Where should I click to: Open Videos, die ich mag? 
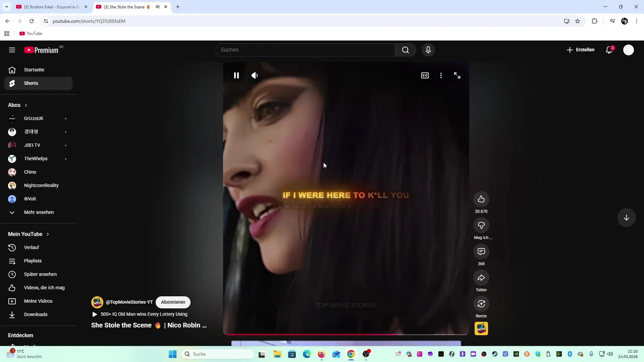[x=38, y=288]
